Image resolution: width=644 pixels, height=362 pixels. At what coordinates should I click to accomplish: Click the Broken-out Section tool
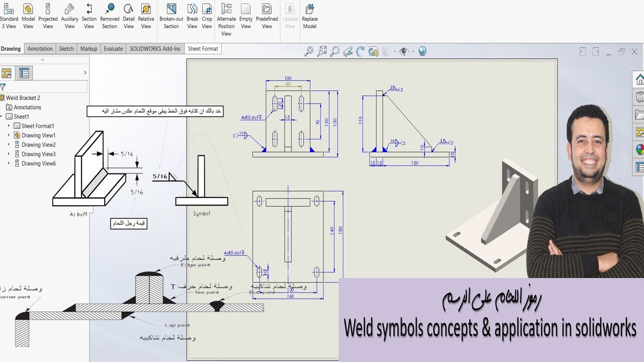(x=171, y=16)
